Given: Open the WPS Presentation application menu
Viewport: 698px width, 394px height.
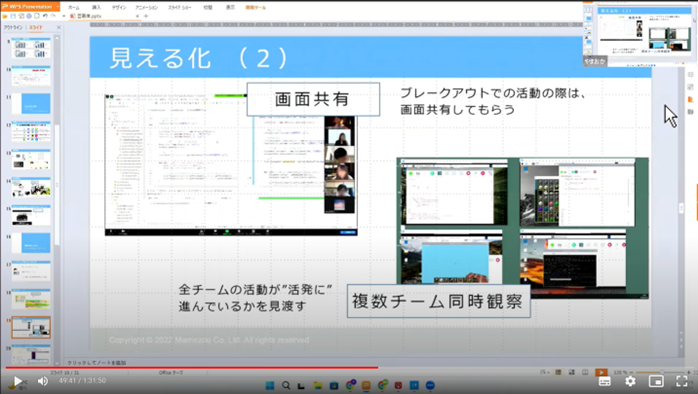Looking at the screenshot, I should pos(30,7).
